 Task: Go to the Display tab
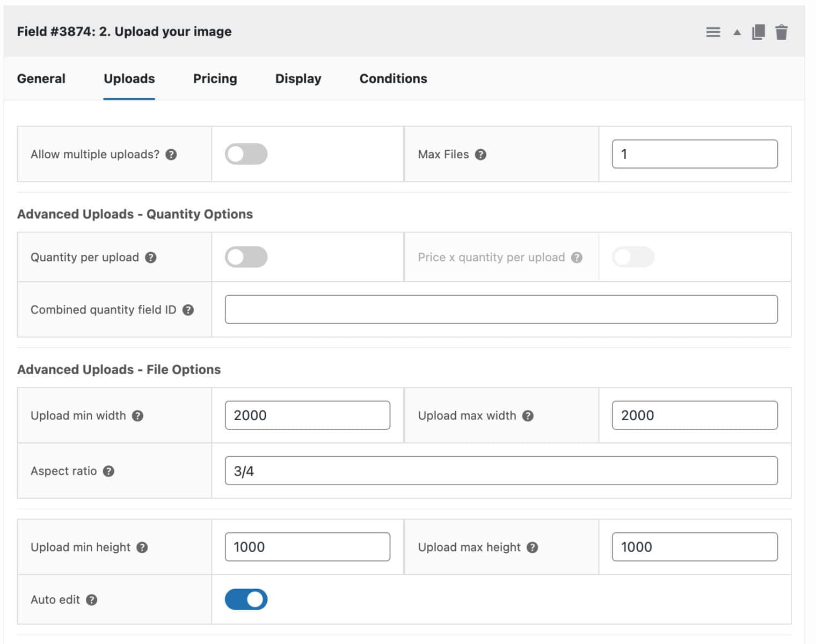click(298, 79)
